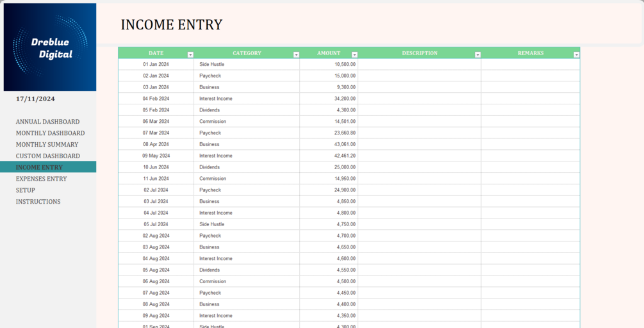Select the 09 Aug 2024 date cell

point(156,316)
